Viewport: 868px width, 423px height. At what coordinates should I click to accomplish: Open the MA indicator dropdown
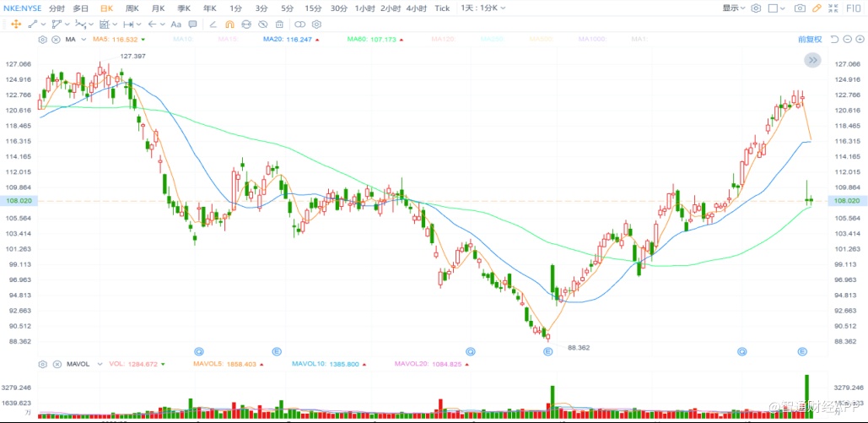pyautogui.click(x=84, y=40)
